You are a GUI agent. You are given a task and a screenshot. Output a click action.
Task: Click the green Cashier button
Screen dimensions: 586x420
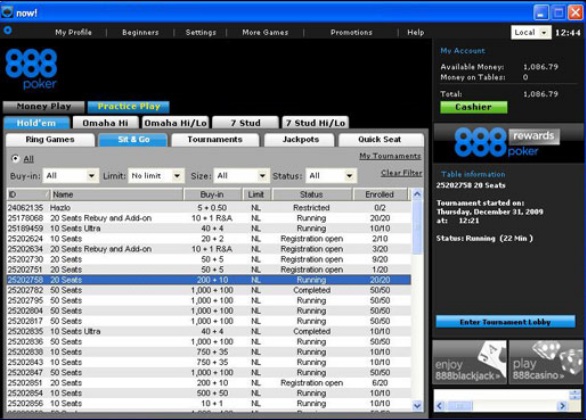point(474,107)
